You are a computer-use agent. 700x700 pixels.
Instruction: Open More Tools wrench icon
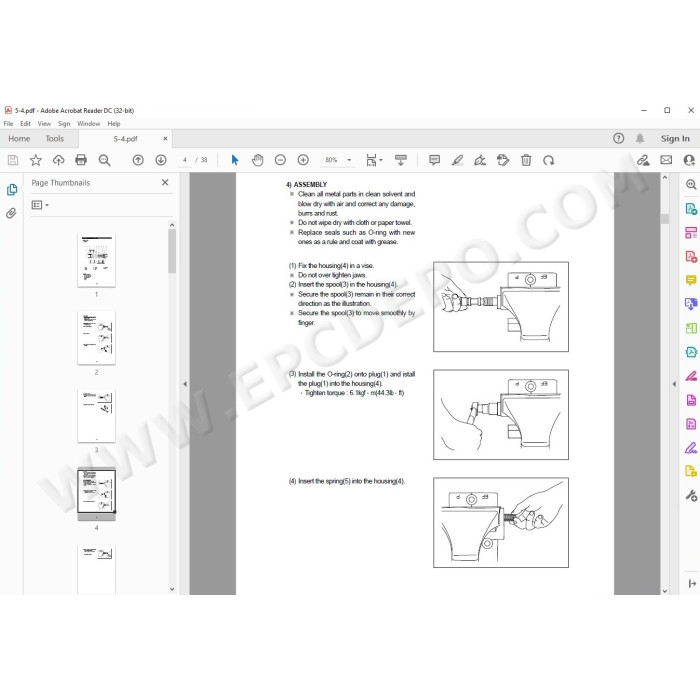click(691, 496)
